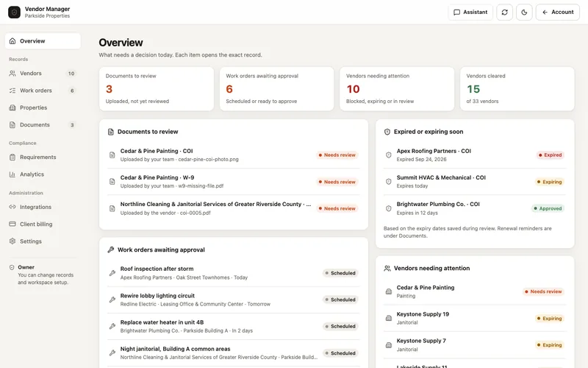Open Cedar & Pine Painting COI document
Viewport: 588px width, 368px height.
(x=233, y=155)
